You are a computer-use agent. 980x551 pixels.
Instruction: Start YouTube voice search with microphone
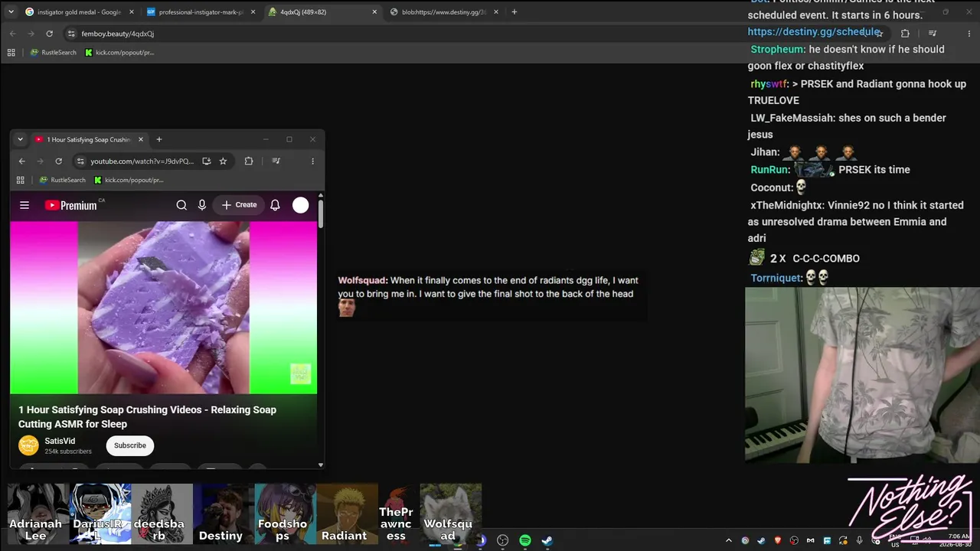pos(202,205)
